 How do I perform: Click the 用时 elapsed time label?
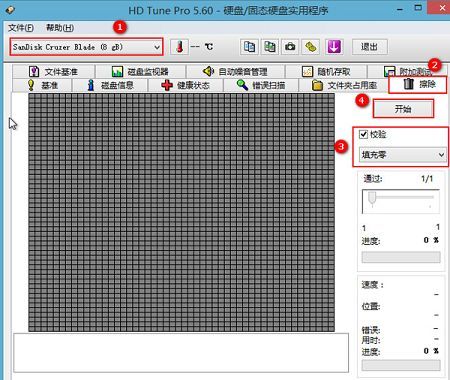(371, 340)
